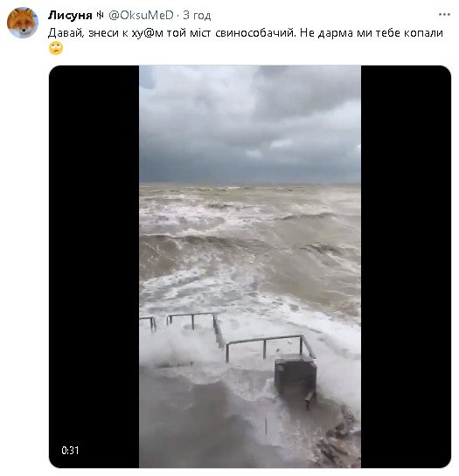Select the tweet text starting with Давай
Viewport: 459px width, 476px height.
245,33
